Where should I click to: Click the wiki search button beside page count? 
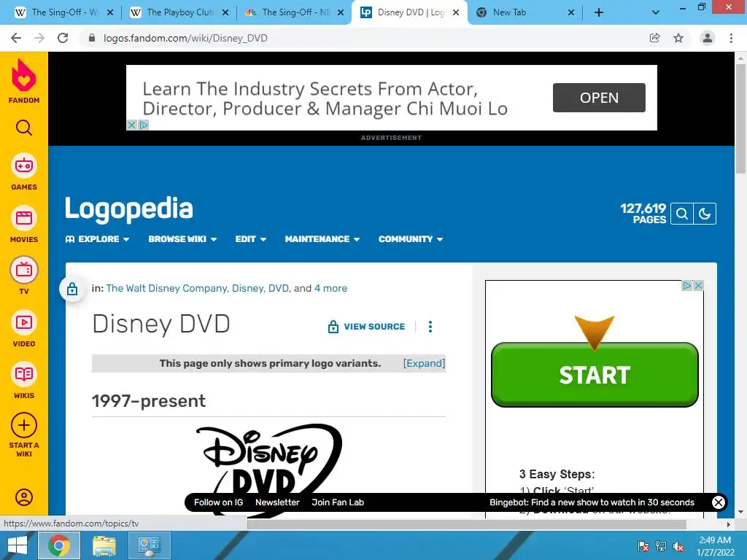click(x=682, y=214)
